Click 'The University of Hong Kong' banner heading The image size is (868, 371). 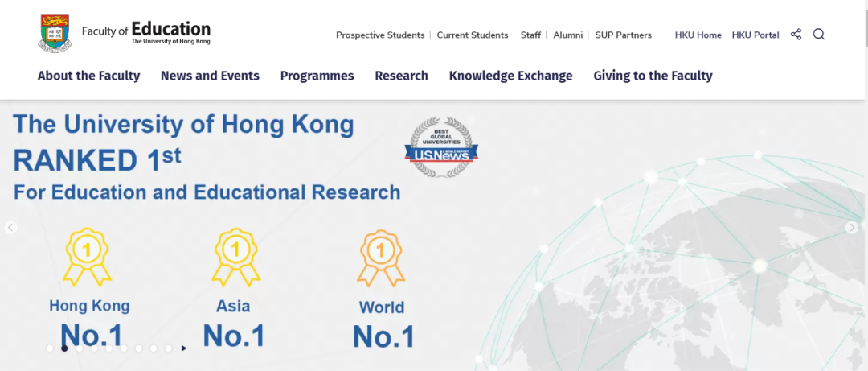click(183, 124)
